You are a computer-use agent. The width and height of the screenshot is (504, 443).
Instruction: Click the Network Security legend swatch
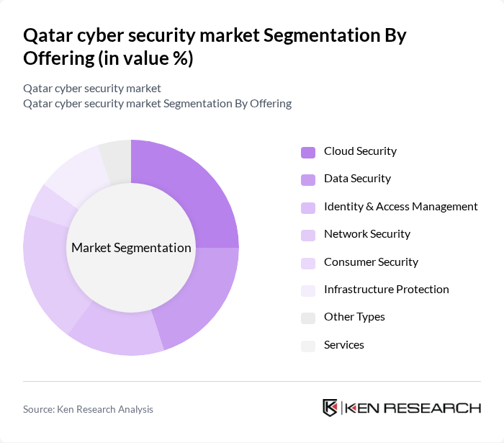point(307,235)
